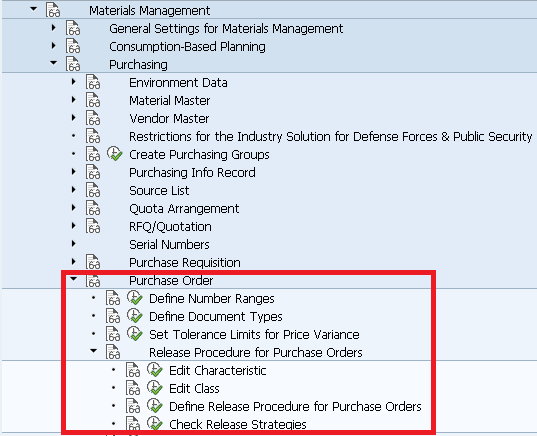Collapse the Purchase Order node
This screenshot has width=537, height=436.
point(73,279)
